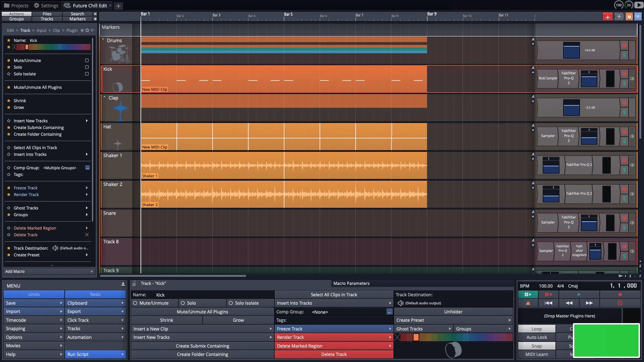The width and height of the screenshot is (644, 362).
Task: Select the Solo Isolate radio button
Action: click(x=231, y=303)
